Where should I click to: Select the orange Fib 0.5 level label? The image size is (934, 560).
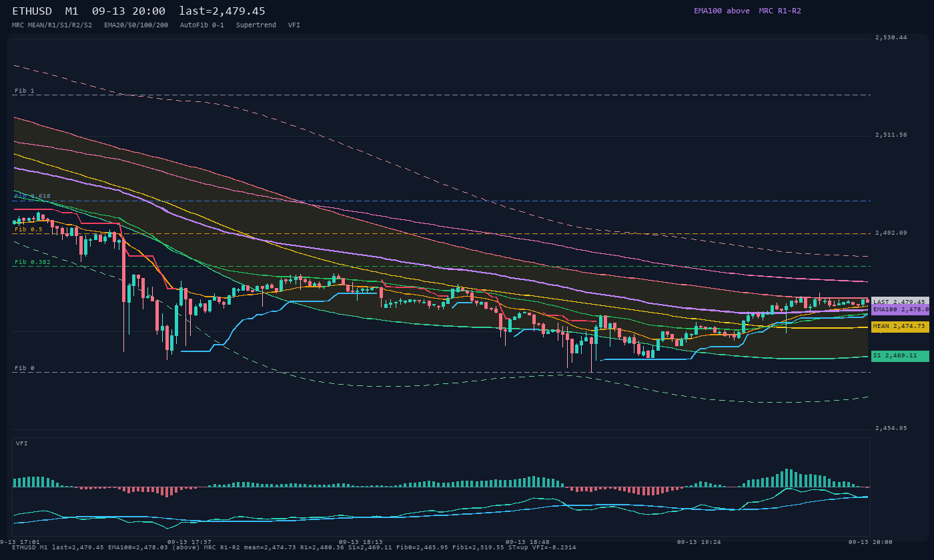(x=29, y=229)
